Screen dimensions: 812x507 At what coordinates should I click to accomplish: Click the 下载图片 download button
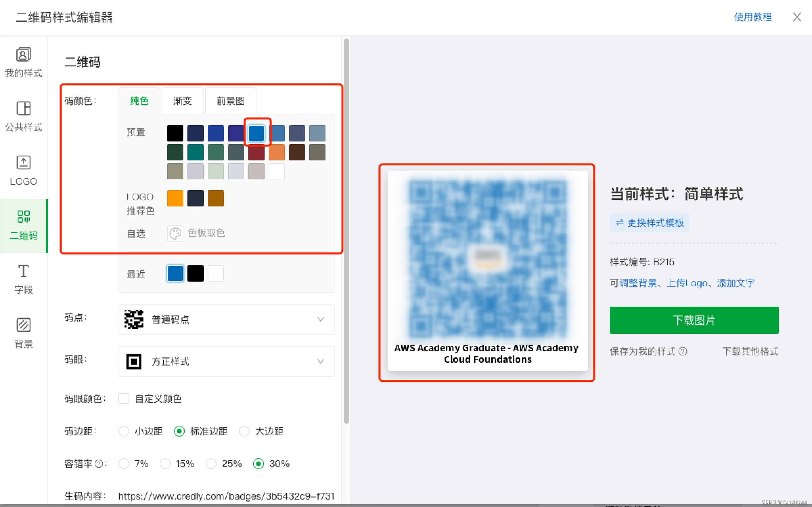(693, 320)
